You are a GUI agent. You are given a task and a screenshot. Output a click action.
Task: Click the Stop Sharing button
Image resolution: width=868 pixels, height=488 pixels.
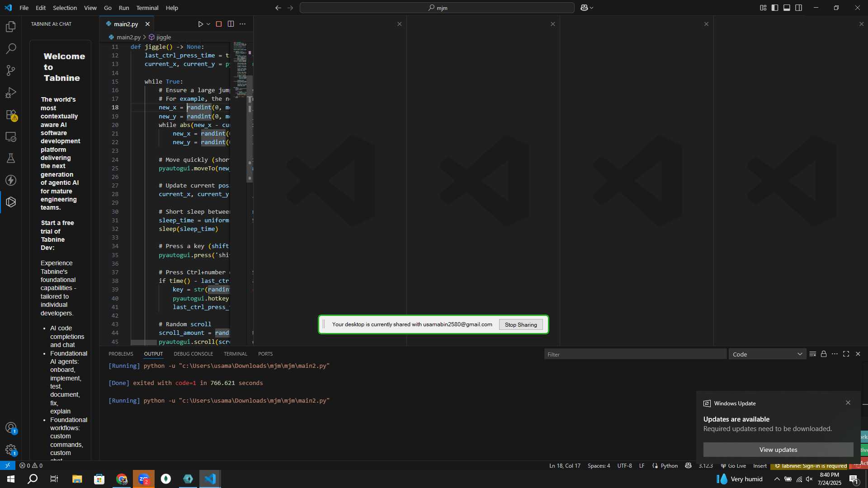521,324
